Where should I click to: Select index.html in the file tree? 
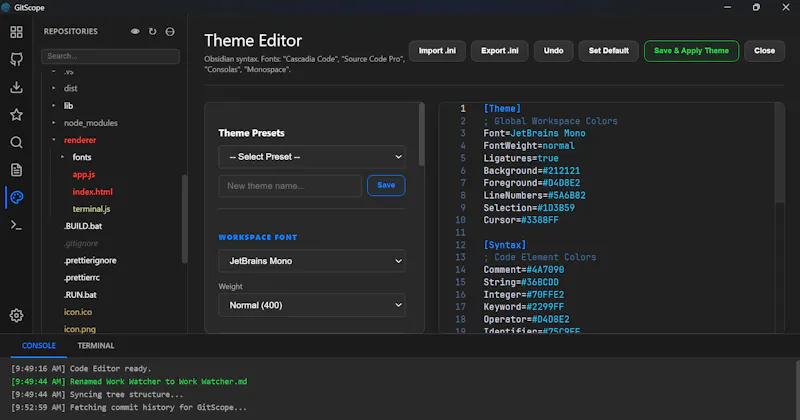click(92, 192)
